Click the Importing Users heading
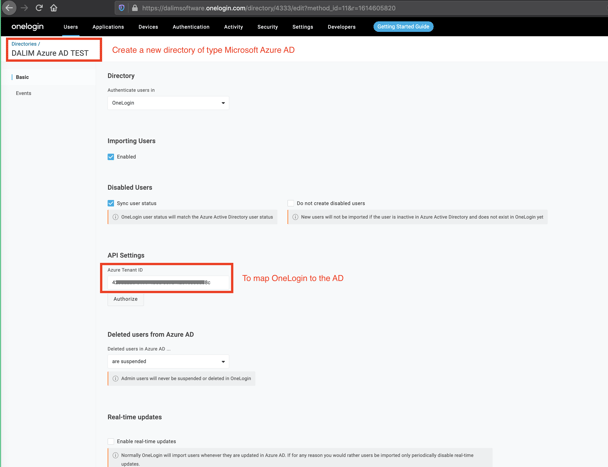The height and width of the screenshot is (467, 608). [x=131, y=141]
